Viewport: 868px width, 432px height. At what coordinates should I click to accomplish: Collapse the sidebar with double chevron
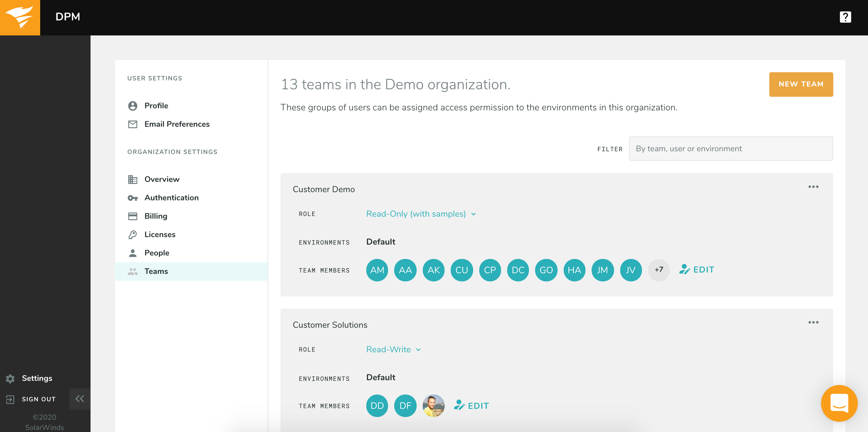point(80,399)
